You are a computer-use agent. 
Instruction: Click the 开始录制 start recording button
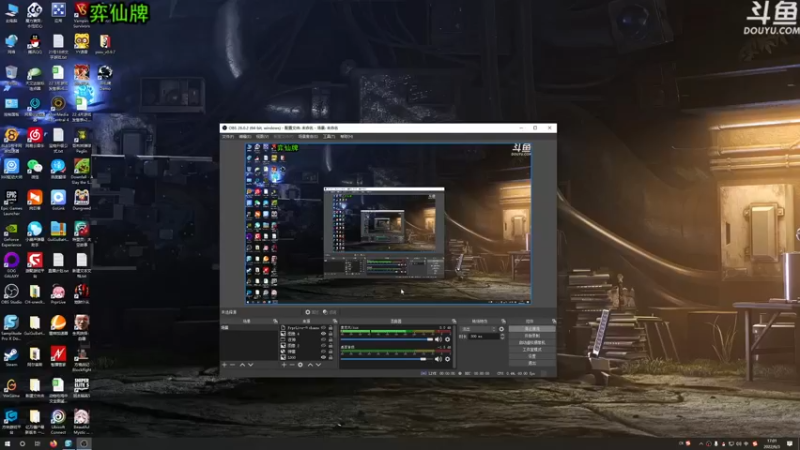532,335
